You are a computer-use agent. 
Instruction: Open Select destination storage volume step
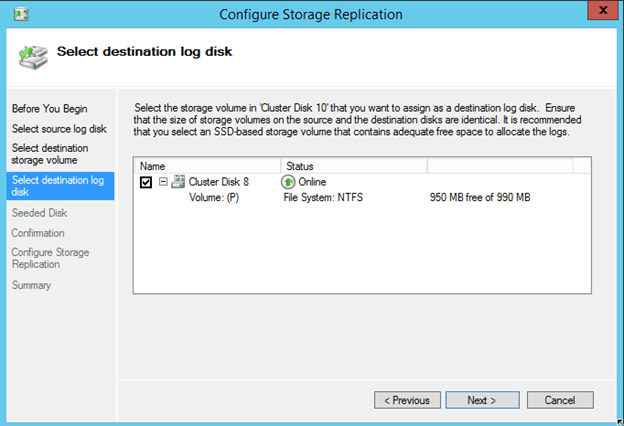point(50,154)
